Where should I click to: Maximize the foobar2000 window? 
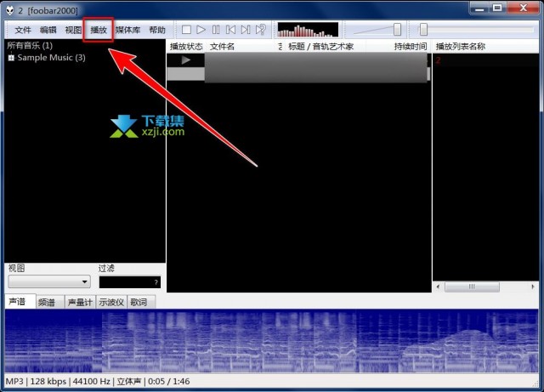[x=497, y=9]
